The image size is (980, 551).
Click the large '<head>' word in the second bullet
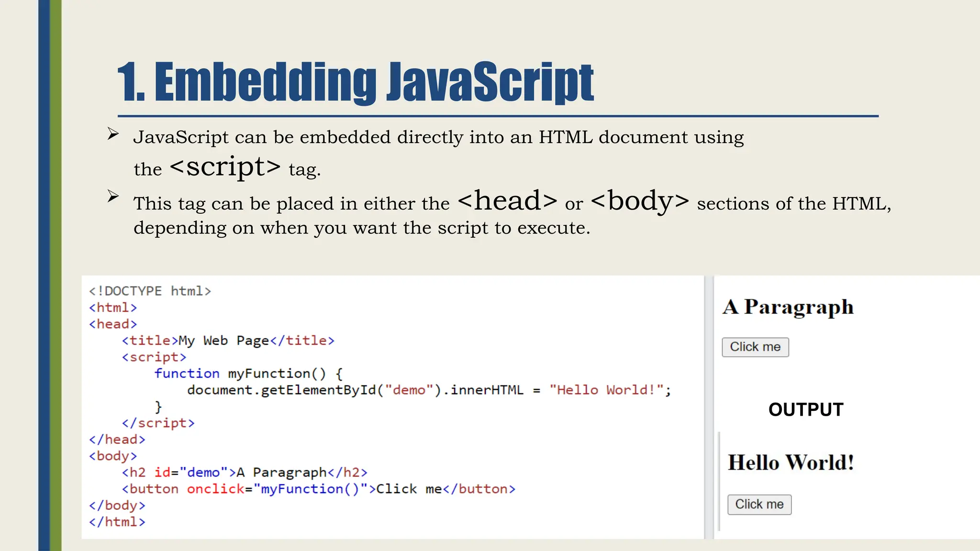click(x=508, y=200)
